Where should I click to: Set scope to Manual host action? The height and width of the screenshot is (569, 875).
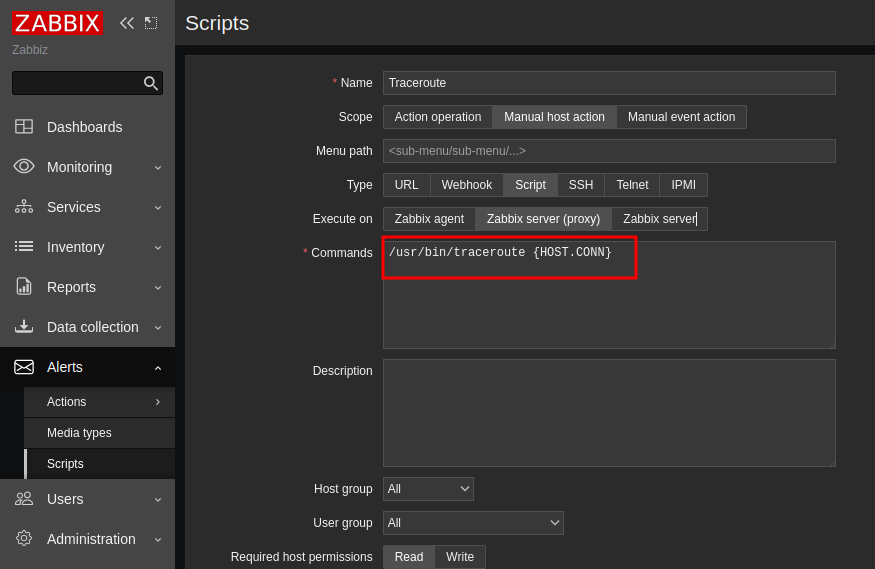pos(554,117)
